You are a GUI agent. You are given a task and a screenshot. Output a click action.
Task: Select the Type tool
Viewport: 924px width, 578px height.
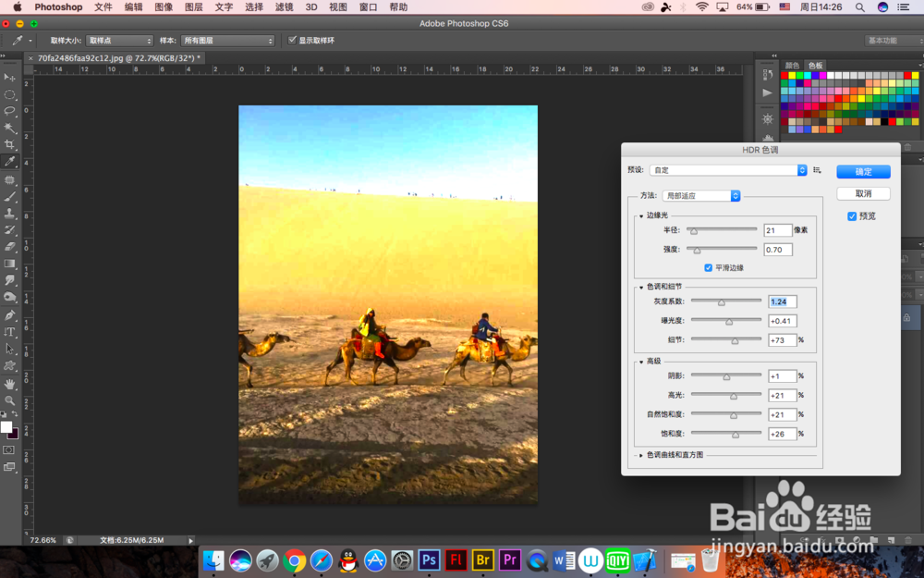(9, 332)
